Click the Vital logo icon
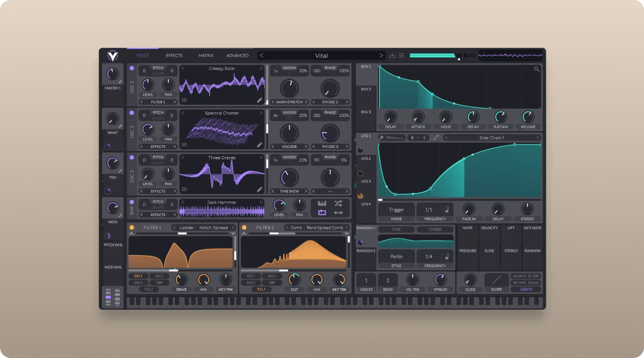 pyautogui.click(x=113, y=55)
